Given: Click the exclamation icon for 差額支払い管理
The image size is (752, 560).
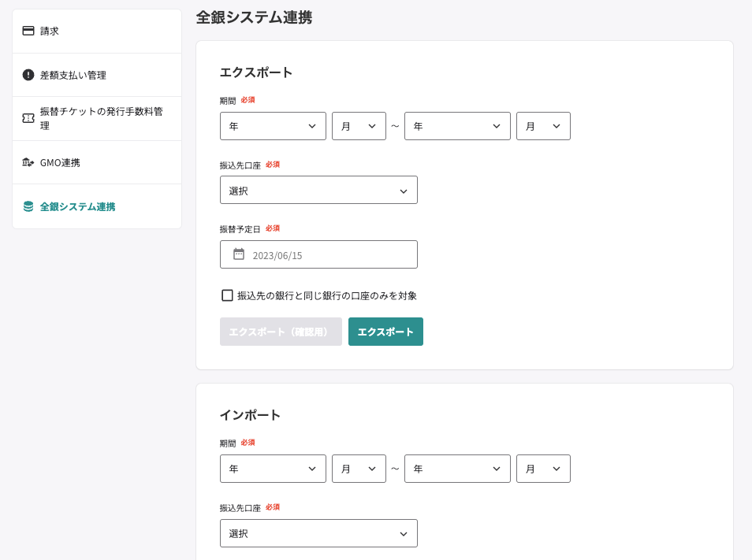Looking at the screenshot, I should point(28,75).
